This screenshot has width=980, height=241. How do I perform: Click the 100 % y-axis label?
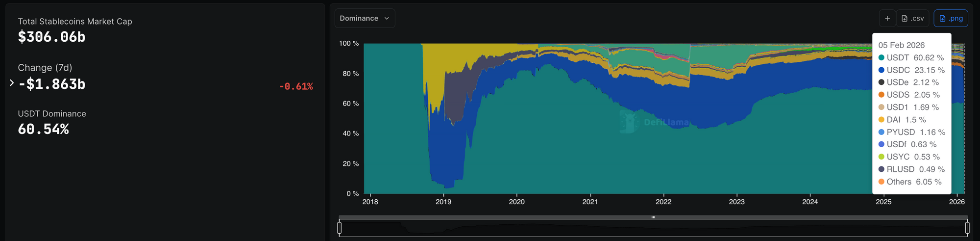pos(349,44)
